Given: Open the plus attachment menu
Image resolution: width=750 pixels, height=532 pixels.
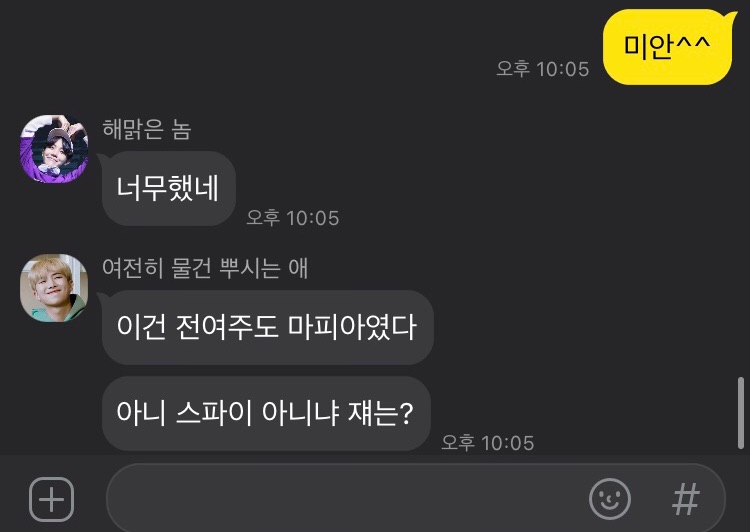Looking at the screenshot, I should pyautogui.click(x=51, y=499).
